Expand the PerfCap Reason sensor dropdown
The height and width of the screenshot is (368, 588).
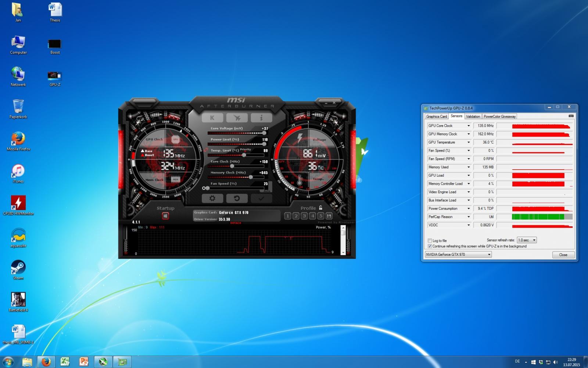tap(469, 217)
